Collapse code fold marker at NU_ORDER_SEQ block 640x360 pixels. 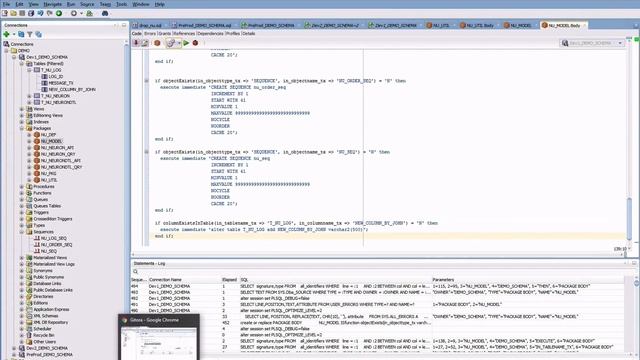[147, 81]
